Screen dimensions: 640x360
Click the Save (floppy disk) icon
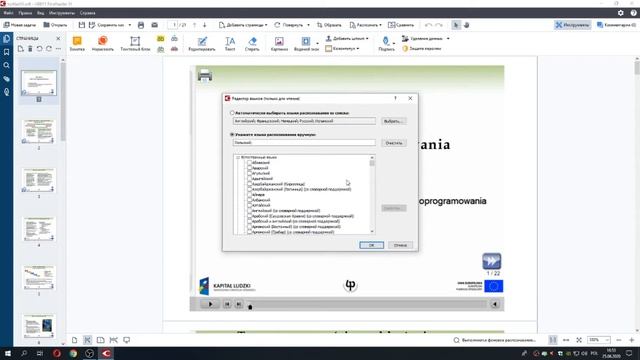click(82, 25)
